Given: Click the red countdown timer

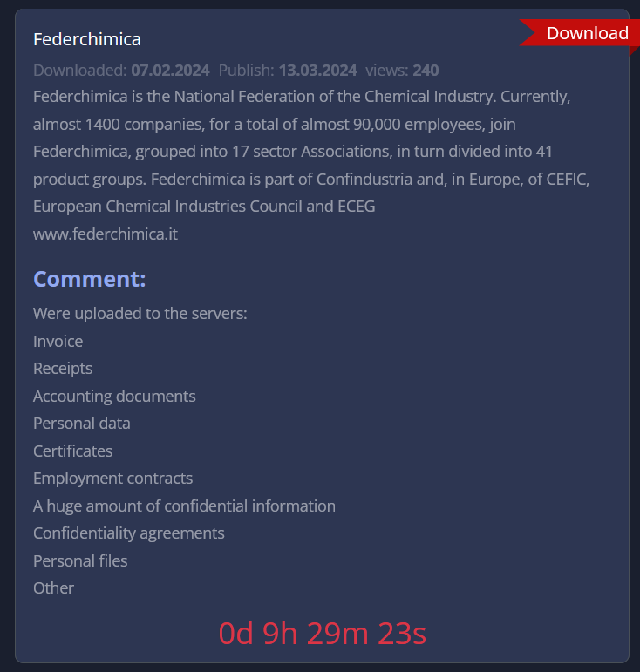Looking at the screenshot, I should pyautogui.click(x=322, y=634).
